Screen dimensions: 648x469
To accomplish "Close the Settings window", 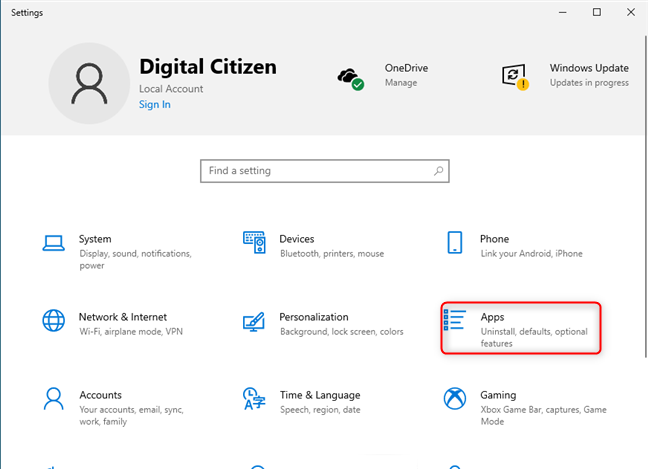I will 631,12.
